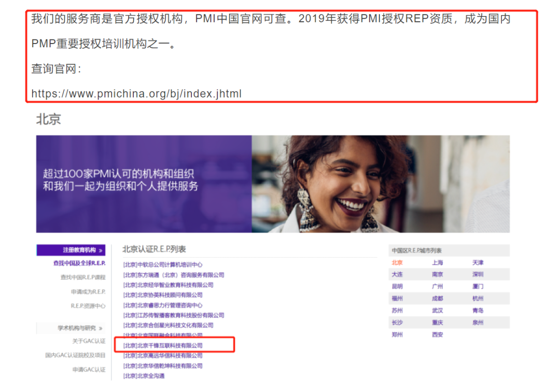Select 苏州 in the city list

[397, 311]
